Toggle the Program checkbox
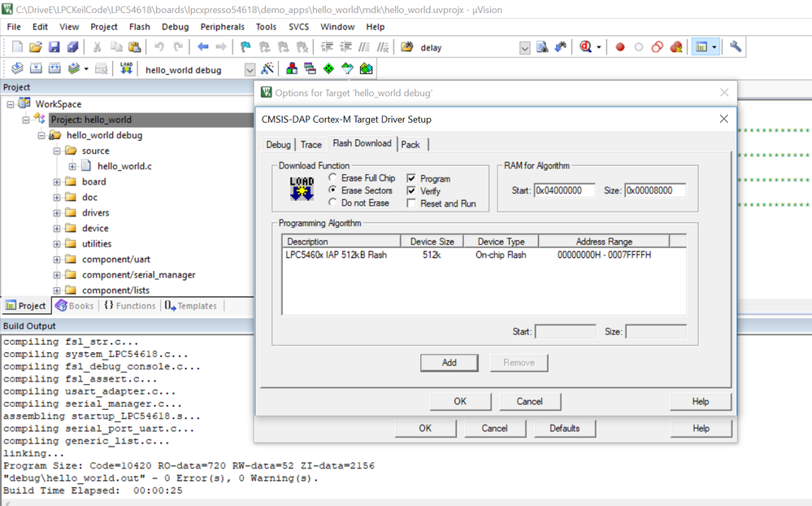Viewport: 812px width, 506px height. tap(411, 178)
